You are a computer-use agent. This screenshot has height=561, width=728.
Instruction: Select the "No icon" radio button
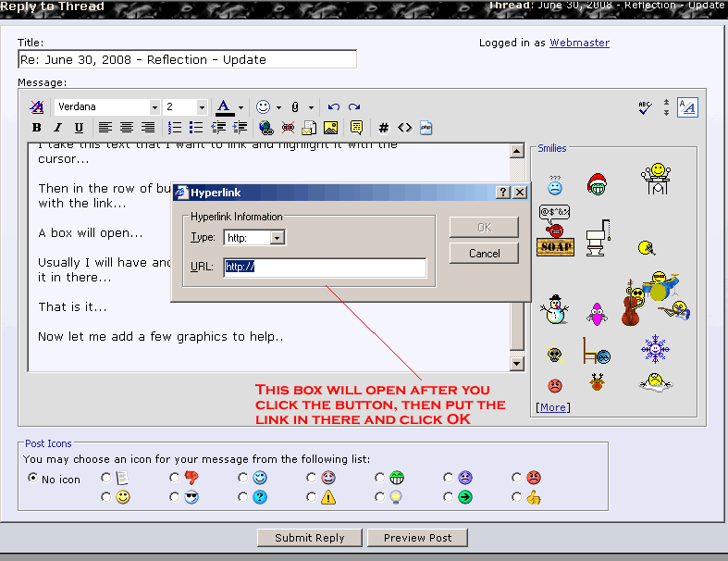[x=33, y=479]
